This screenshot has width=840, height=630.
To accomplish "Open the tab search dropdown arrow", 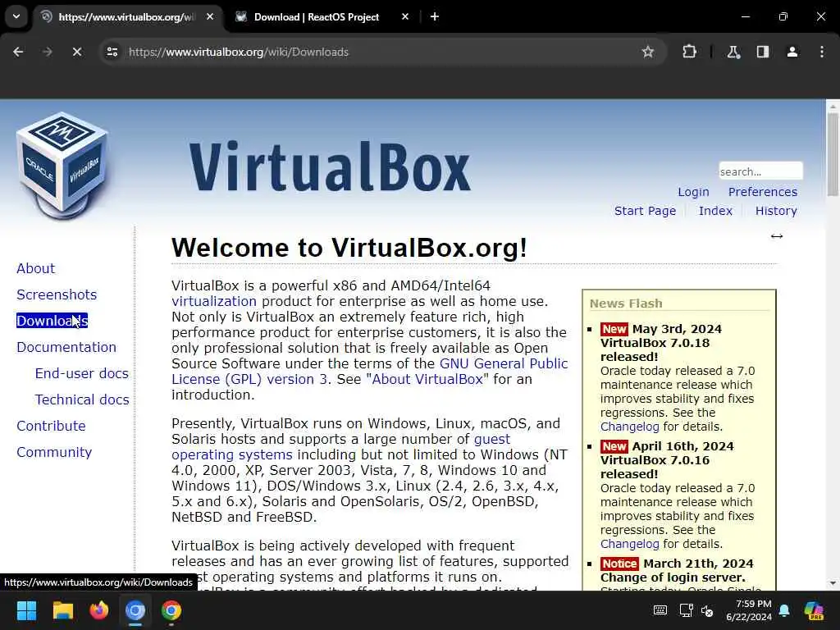I will (x=16, y=16).
